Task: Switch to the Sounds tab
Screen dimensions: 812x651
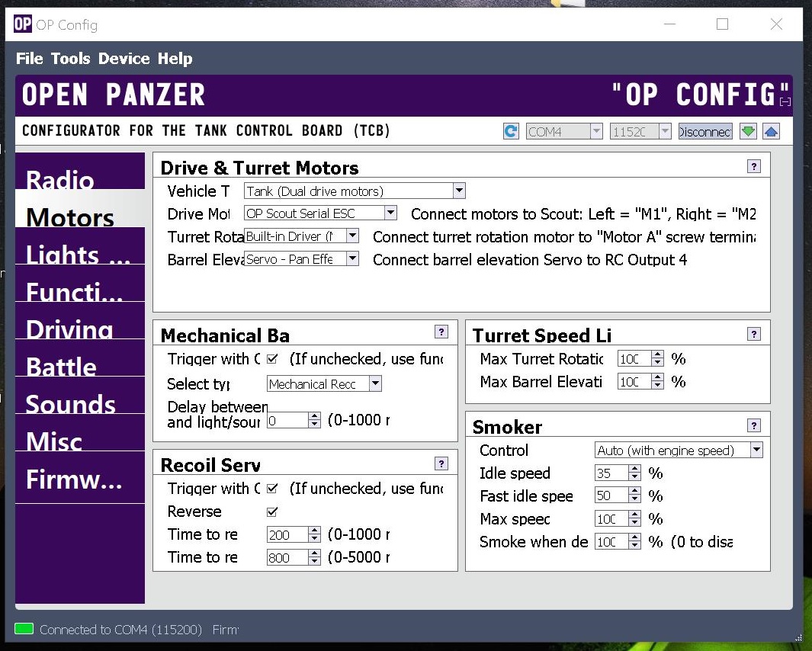Action: [71, 403]
